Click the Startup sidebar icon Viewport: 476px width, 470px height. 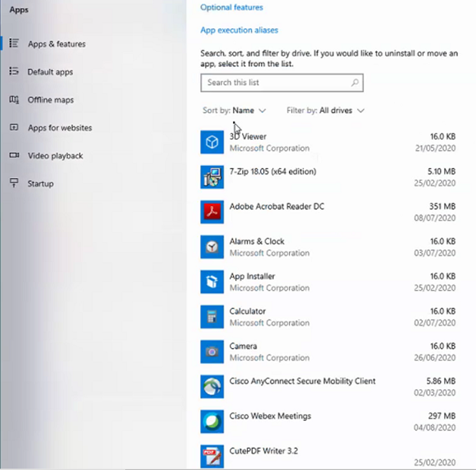[14, 183]
